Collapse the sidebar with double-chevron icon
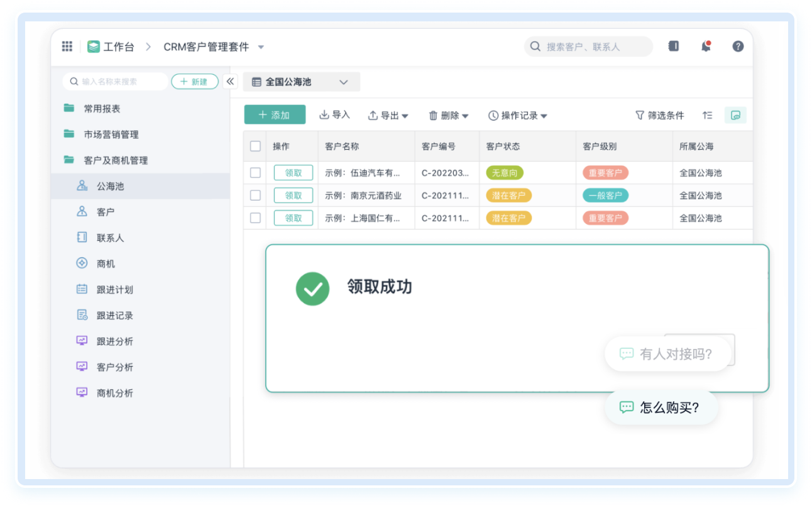Screen dimensions: 812x508 pyautogui.click(x=230, y=82)
